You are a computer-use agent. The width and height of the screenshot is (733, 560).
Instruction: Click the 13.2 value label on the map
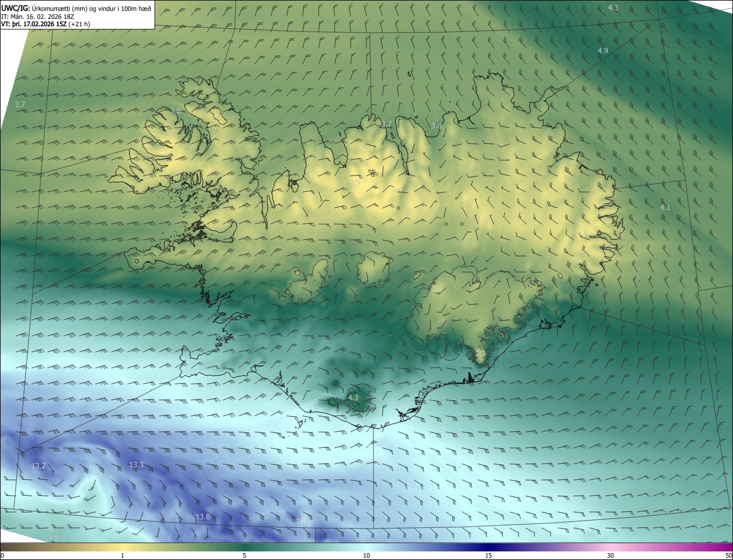[39, 466]
